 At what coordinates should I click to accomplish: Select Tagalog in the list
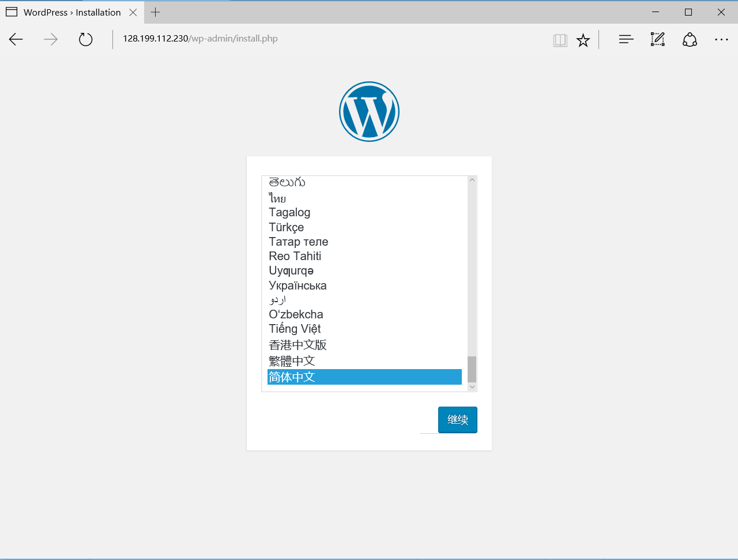pos(364,212)
